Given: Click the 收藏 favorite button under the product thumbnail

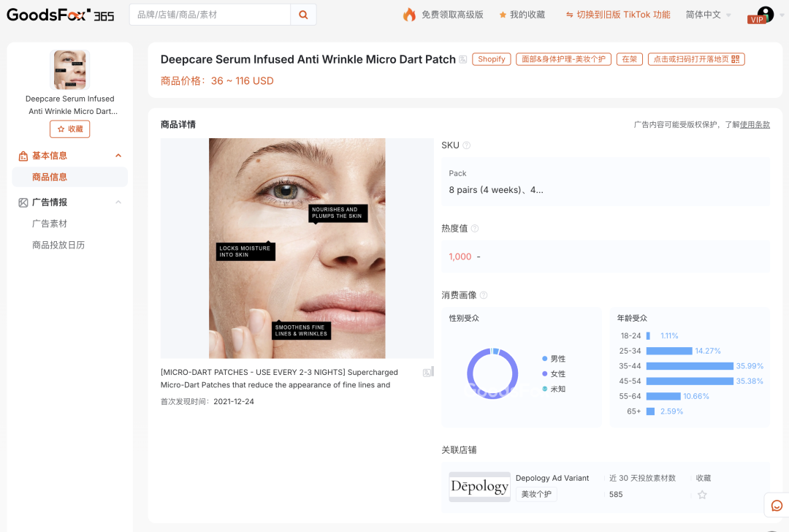Looking at the screenshot, I should click(69, 129).
